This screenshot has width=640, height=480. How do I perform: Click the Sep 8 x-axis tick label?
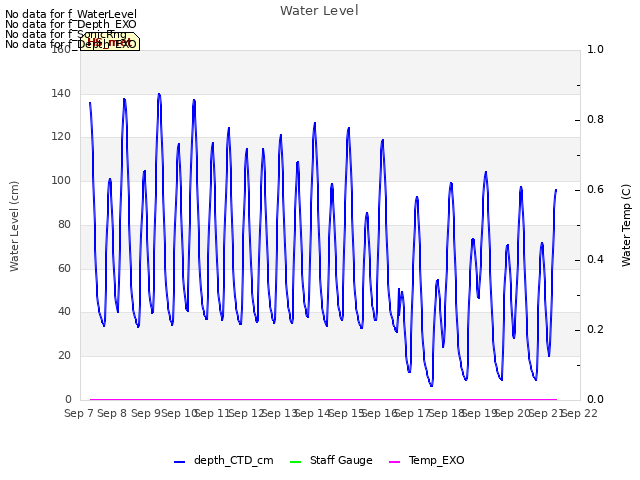tap(112, 413)
